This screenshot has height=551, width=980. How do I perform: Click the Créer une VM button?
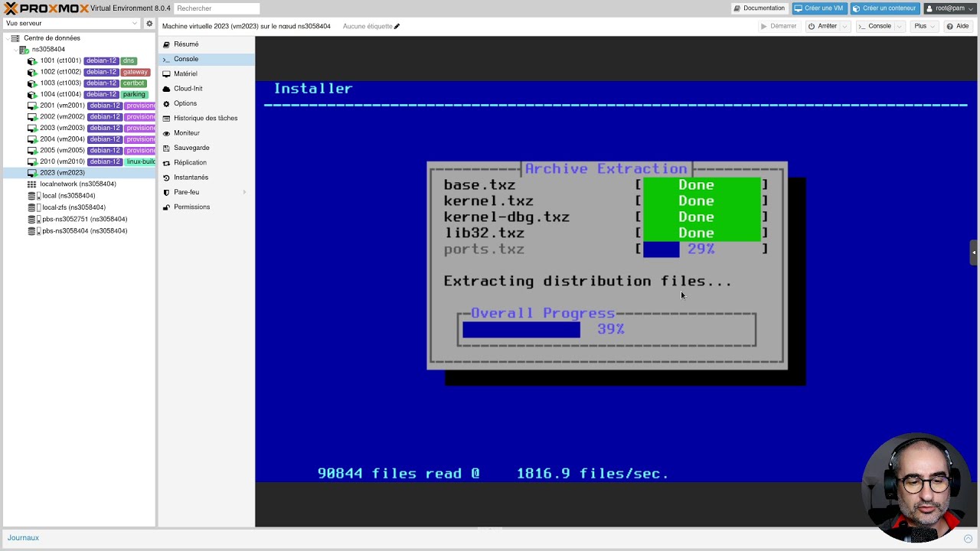818,8
